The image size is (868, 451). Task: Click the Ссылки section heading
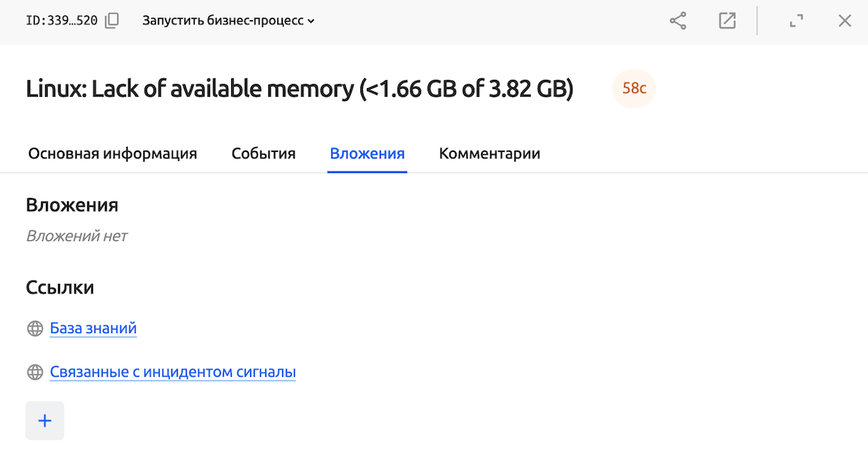click(60, 287)
